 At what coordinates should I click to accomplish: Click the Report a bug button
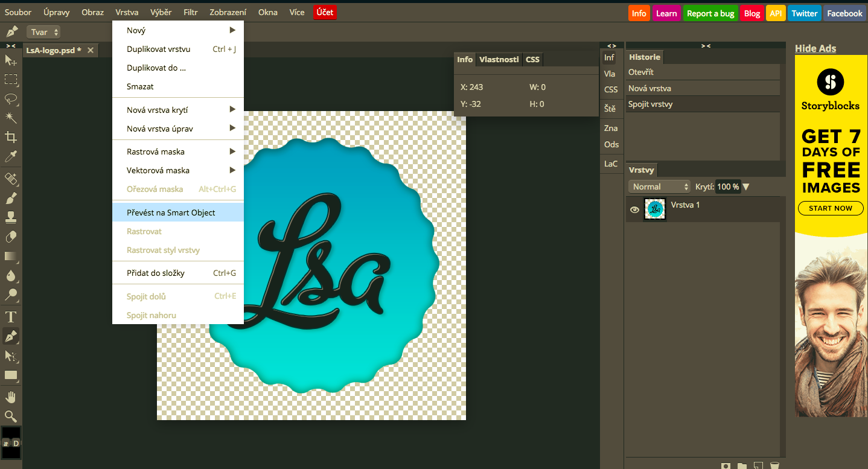click(x=710, y=12)
